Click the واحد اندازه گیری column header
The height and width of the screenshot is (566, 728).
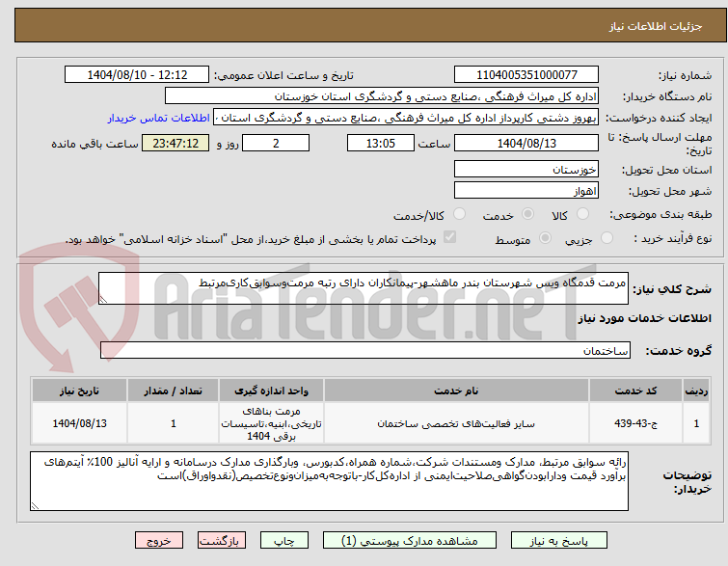click(x=271, y=391)
